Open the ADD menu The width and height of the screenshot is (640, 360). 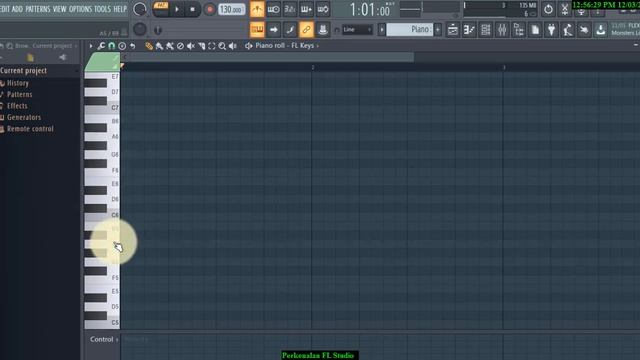click(x=17, y=9)
